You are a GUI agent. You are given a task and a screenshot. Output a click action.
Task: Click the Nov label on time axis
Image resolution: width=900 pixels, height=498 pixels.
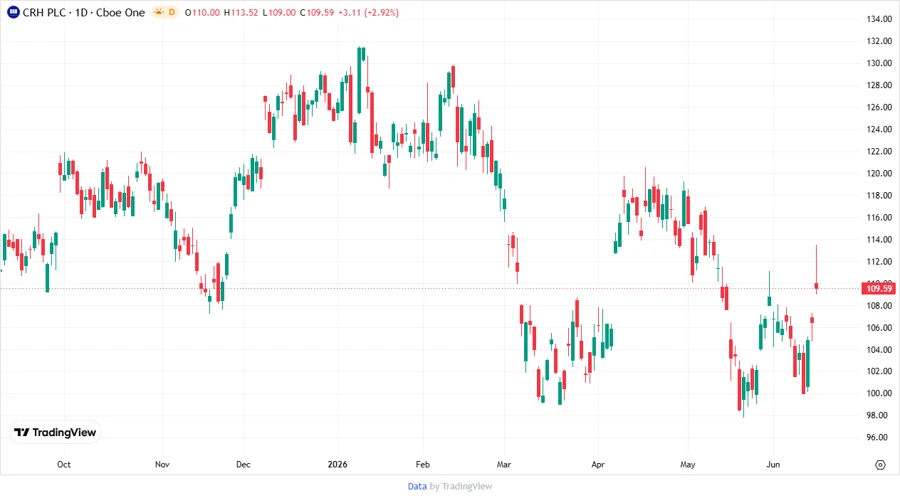[162, 464]
